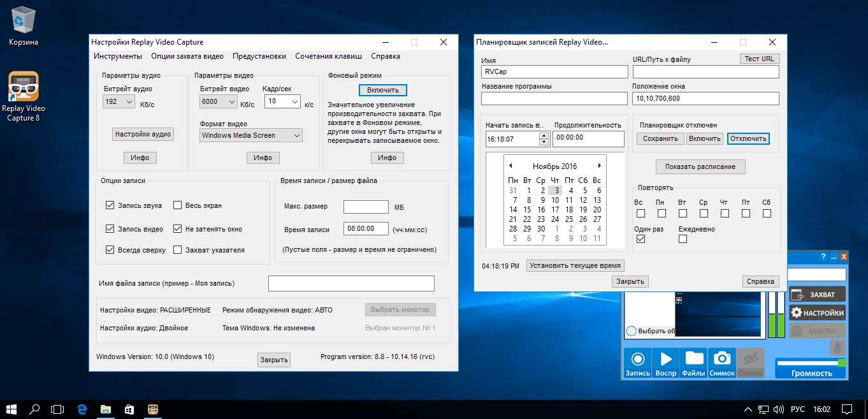Open НАСТРОЙКИ gear button in recorder
Screen dimensions: 868x419
(817, 312)
